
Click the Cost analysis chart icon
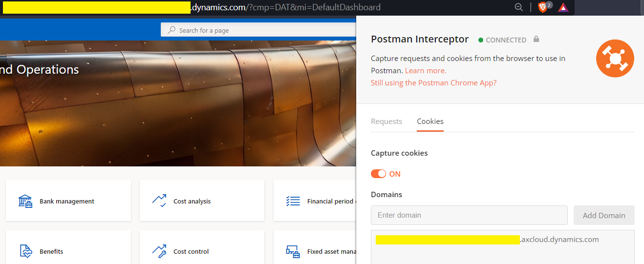tap(159, 201)
